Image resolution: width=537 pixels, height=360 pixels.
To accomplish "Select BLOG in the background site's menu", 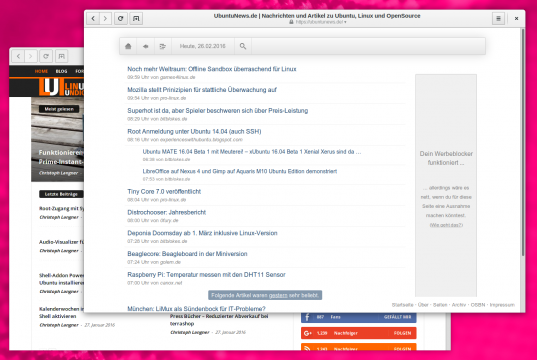I will 62,71.
